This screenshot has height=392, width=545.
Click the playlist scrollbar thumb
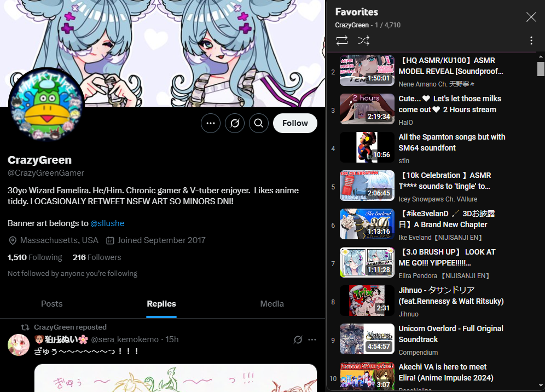pos(541,69)
